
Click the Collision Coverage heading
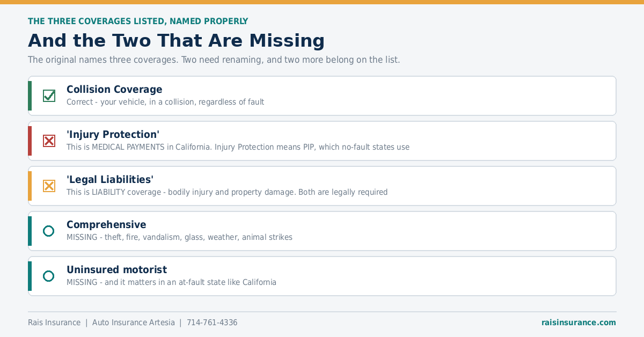[114, 90]
